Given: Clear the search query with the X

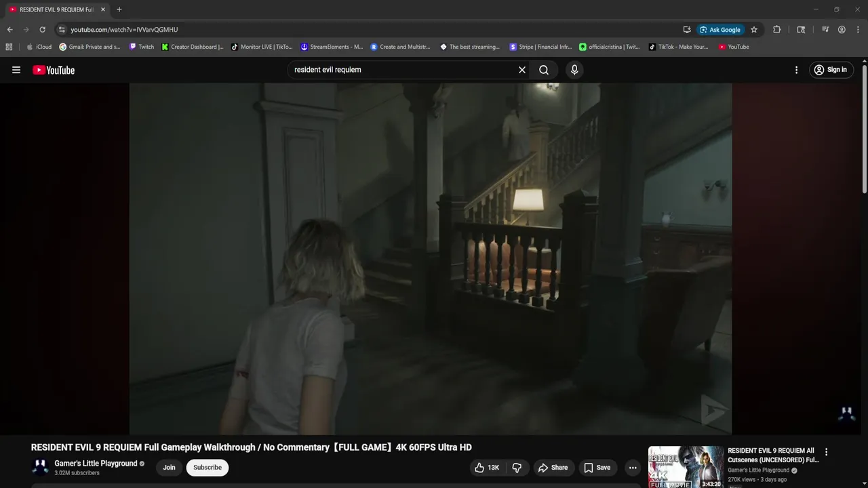Looking at the screenshot, I should pyautogui.click(x=522, y=70).
